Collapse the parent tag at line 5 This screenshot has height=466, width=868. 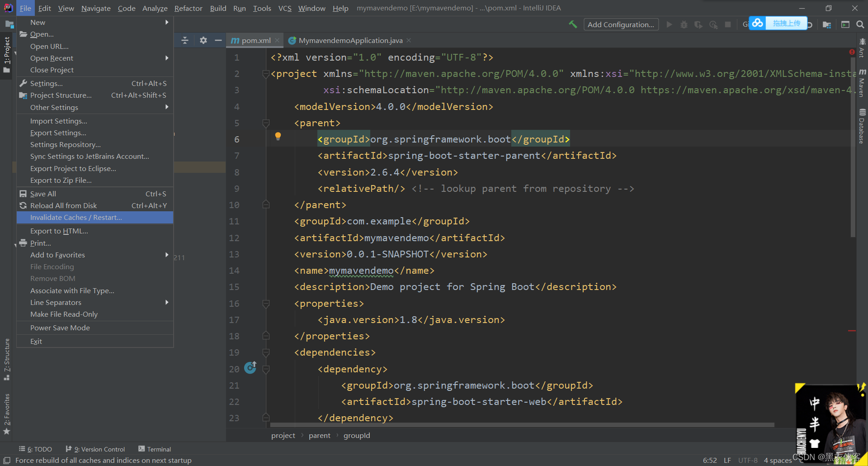pyautogui.click(x=266, y=123)
